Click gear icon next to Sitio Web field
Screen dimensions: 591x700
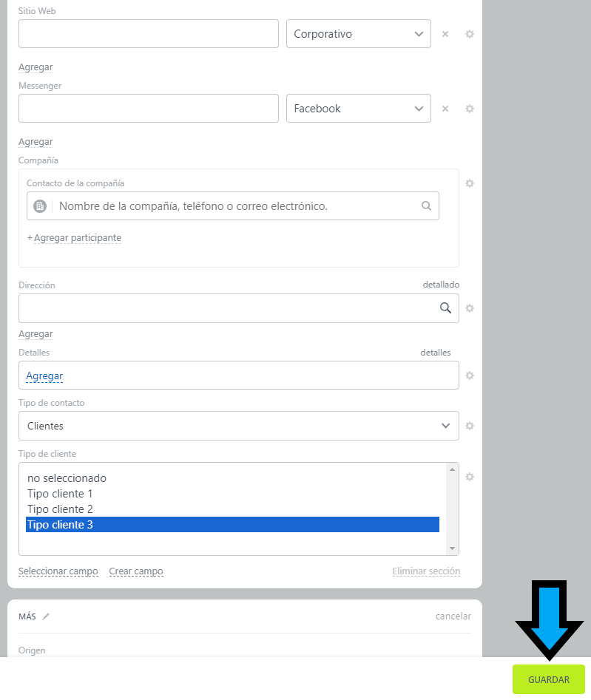pyautogui.click(x=469, y=34)
